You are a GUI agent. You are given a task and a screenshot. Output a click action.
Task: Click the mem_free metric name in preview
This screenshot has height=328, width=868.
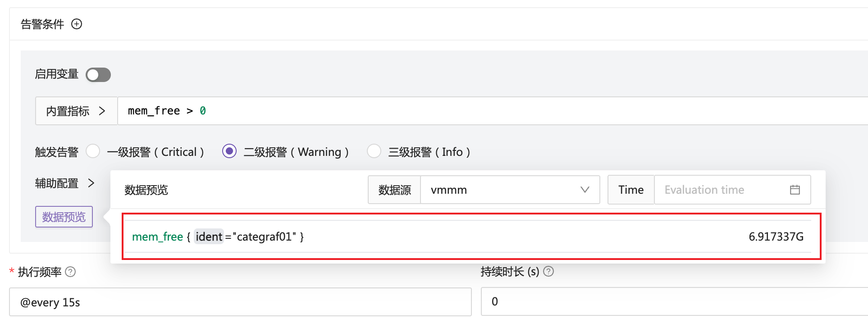(157, 237)
